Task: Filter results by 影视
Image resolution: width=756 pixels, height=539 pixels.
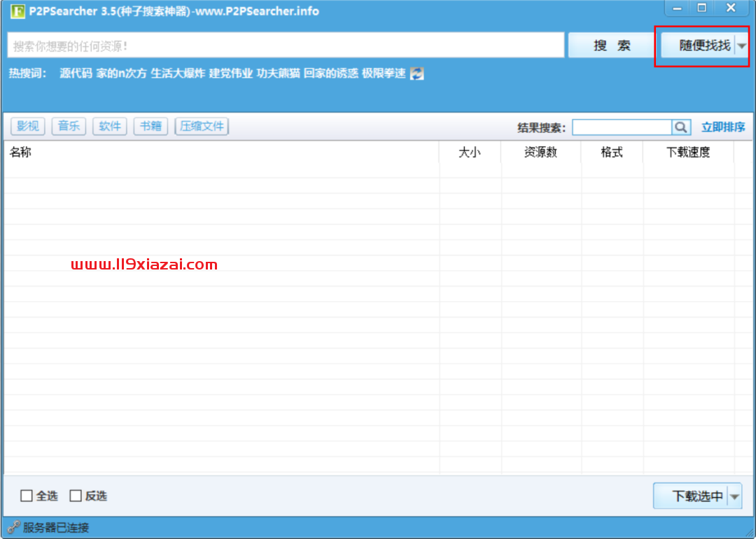Action: click(28, 126)
